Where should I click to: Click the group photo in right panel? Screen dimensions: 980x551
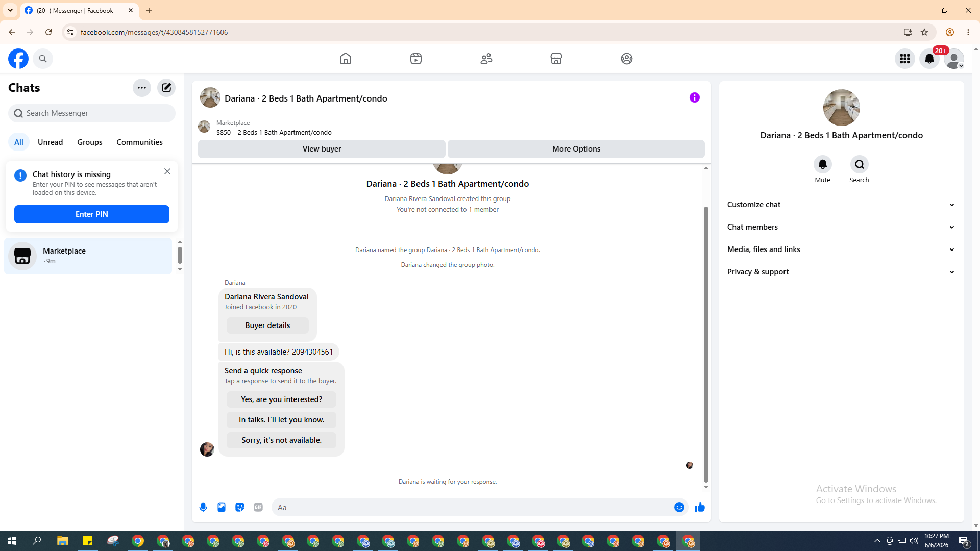(x=841, y=108)
